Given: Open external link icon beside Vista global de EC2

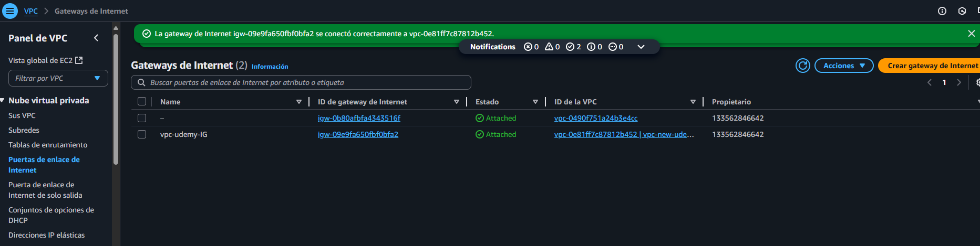Looking at the screenshot, I should tap(79, 60).
